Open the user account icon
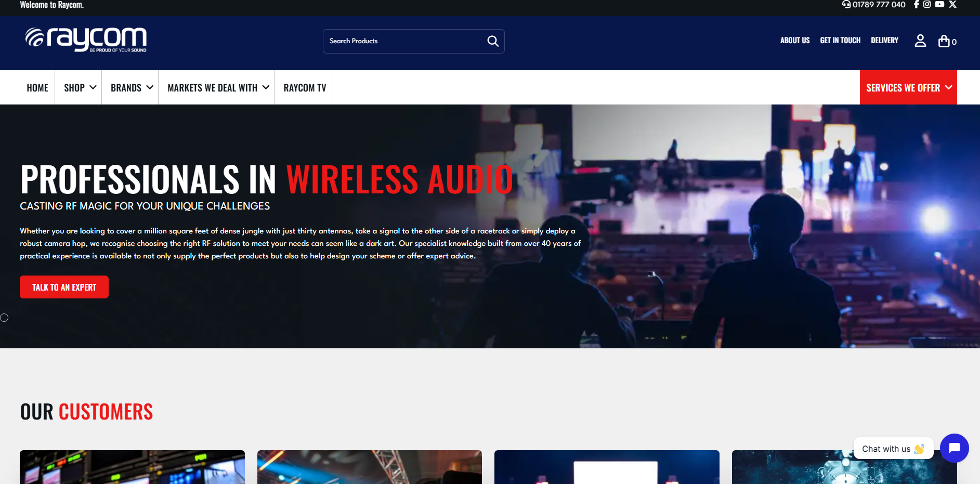This screenshot has width=980, height=484. [920, 41]
